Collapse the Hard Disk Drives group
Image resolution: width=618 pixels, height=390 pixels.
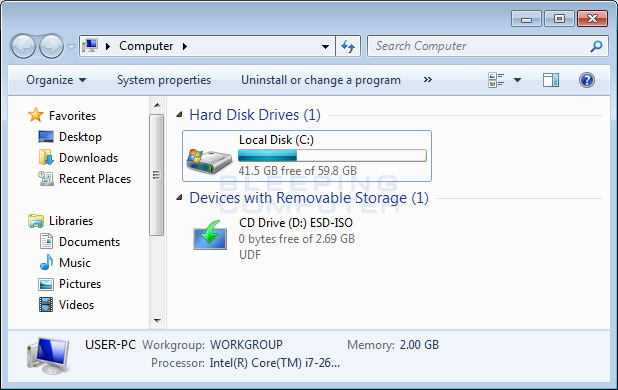[179, 115]
